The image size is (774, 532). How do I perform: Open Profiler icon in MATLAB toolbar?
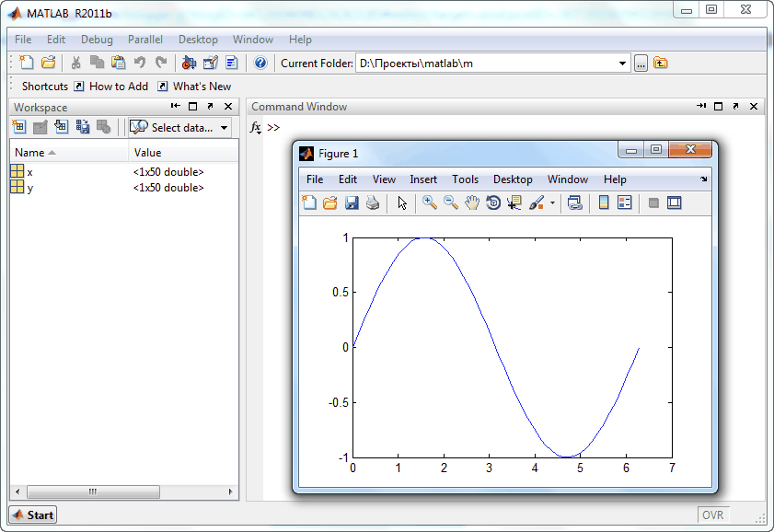click(x=232, y=63)
